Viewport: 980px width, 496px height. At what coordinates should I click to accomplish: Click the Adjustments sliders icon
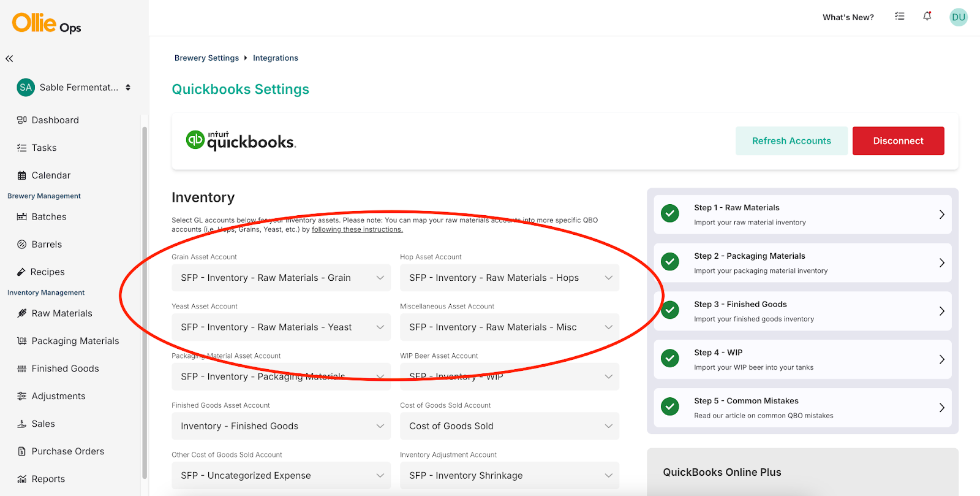(x=22, y=396)
